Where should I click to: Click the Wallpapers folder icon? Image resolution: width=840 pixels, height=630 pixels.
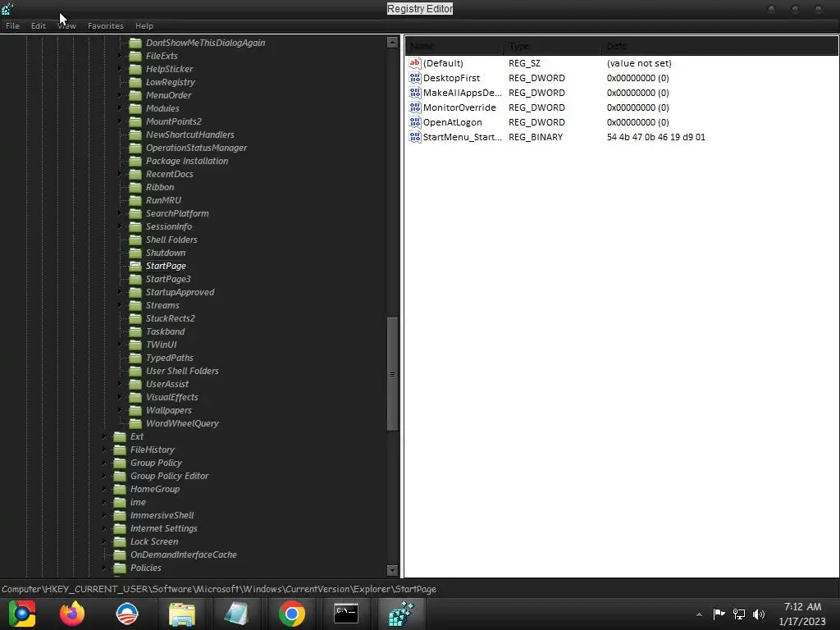pyautogui.click(x=135, y=410)
